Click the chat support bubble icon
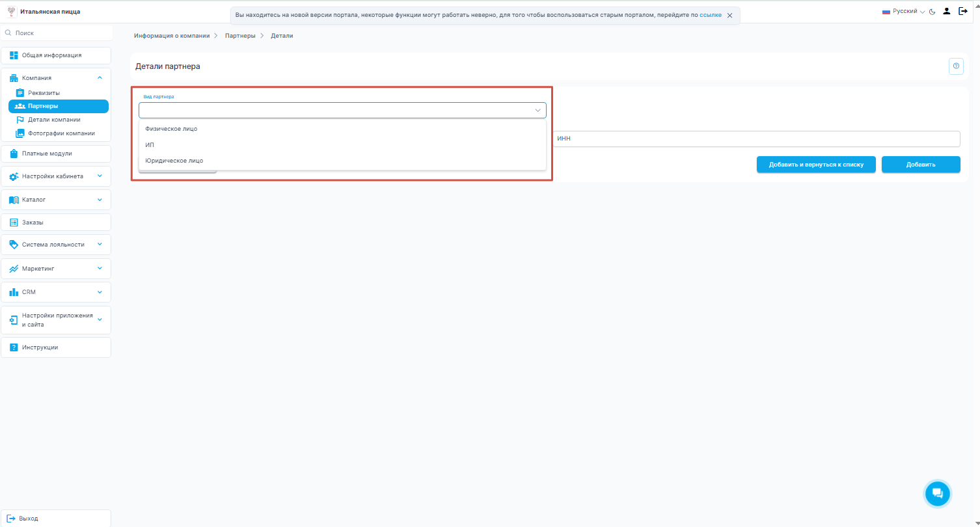Viewport: 980px width, 527px height. pos(938,493)
